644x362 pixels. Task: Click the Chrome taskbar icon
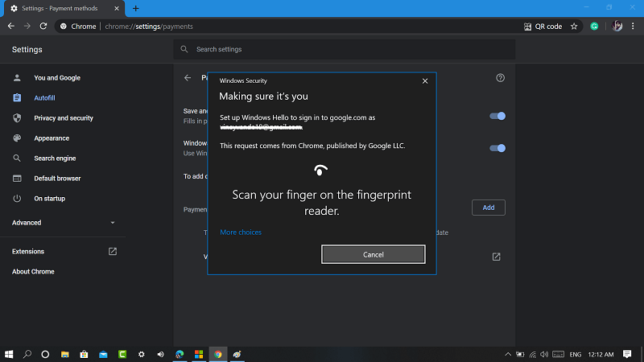pyautogui.click(x=218, y=354)
